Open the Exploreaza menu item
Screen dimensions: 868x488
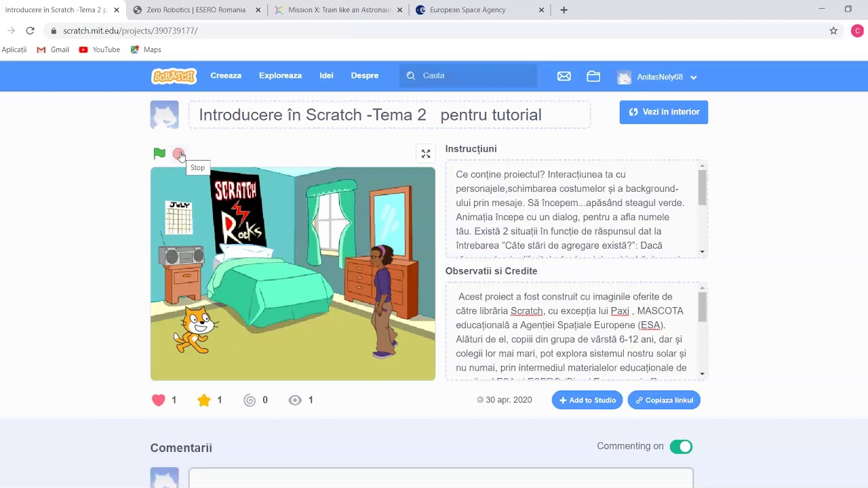click(x=280, y=76)
